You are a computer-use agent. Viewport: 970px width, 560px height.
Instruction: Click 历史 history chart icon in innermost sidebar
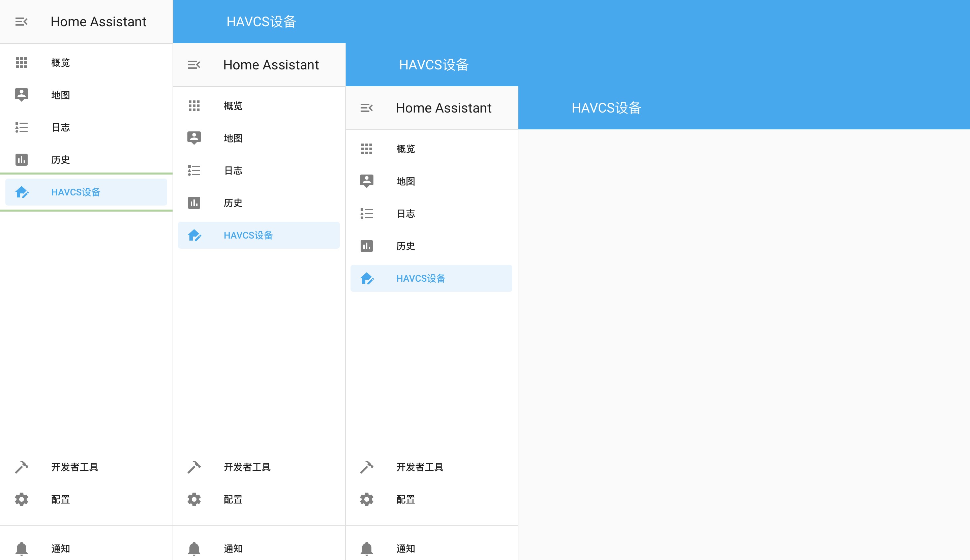[x=367, y=246]
